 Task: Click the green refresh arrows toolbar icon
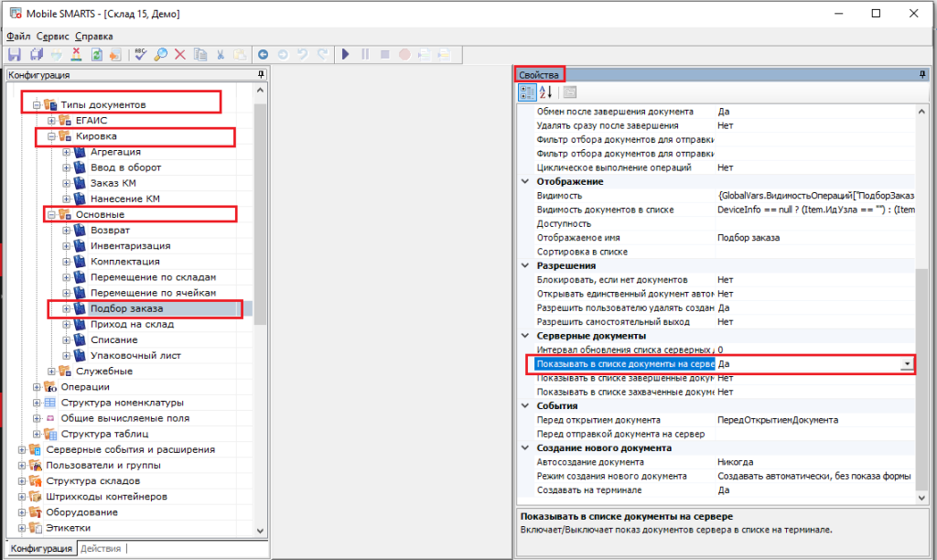pyautogui.click(x=96, y=54)
